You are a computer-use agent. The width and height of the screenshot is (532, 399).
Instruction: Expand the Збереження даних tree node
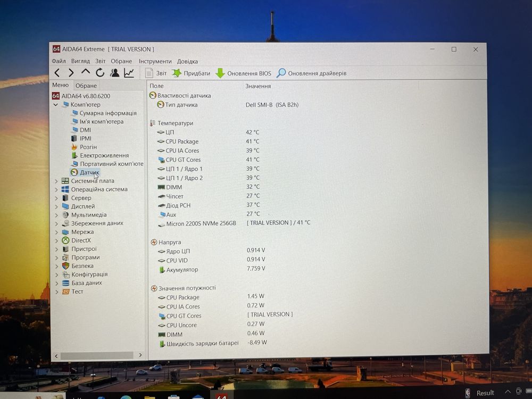click(56, 223)
